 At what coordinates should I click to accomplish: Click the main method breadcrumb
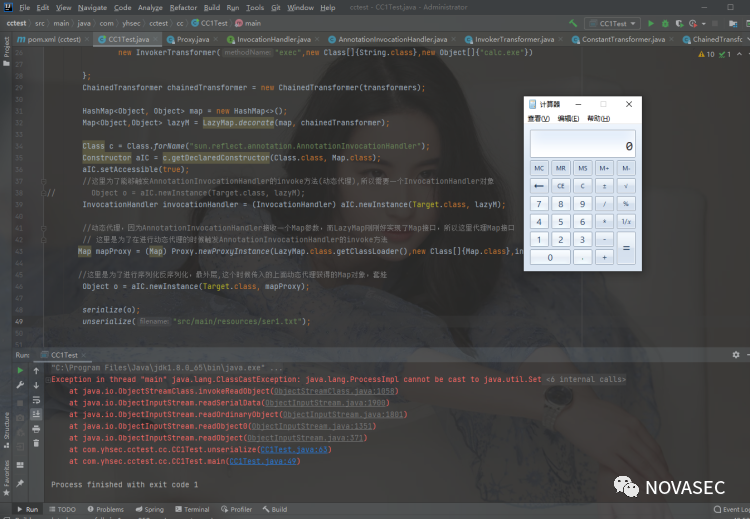click(248, 23)
